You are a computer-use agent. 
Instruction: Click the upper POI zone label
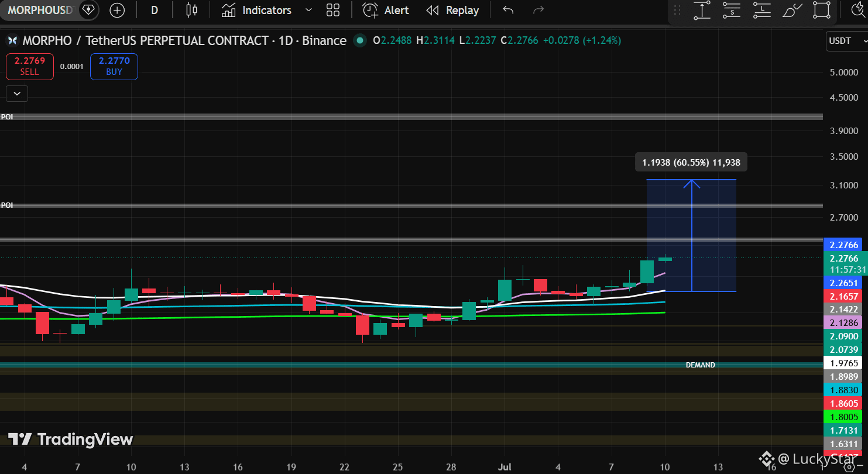click(x=7, y=117)
